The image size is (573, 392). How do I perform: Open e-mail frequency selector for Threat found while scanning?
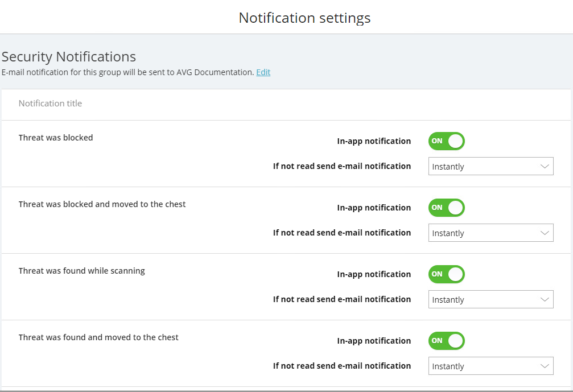(490, 299)
